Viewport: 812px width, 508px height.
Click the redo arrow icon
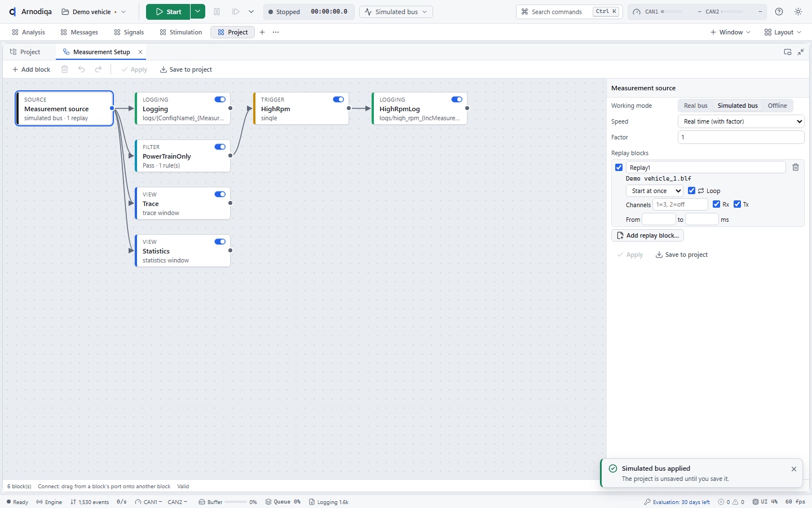coord(99,69)
